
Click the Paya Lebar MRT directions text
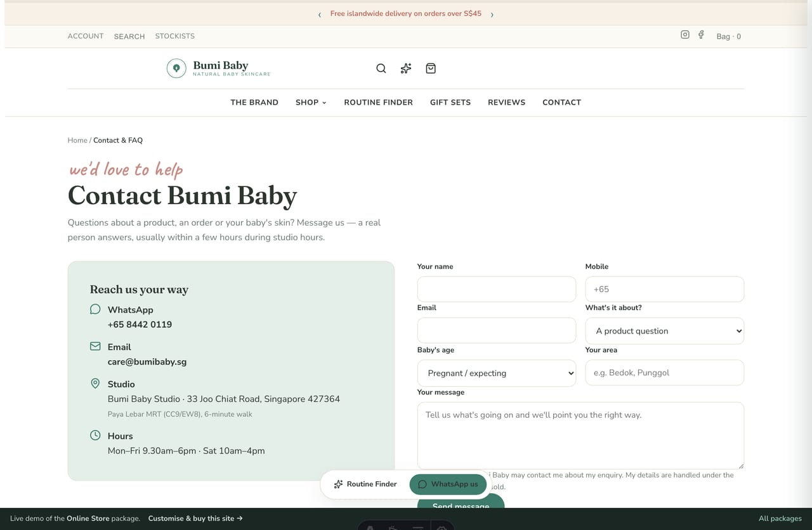click(x=180, y=415)
